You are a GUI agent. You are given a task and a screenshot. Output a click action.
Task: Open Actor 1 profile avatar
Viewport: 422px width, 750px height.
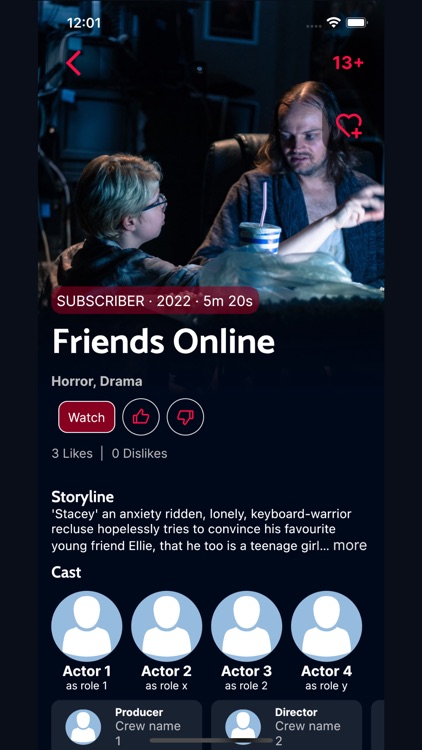87,626
